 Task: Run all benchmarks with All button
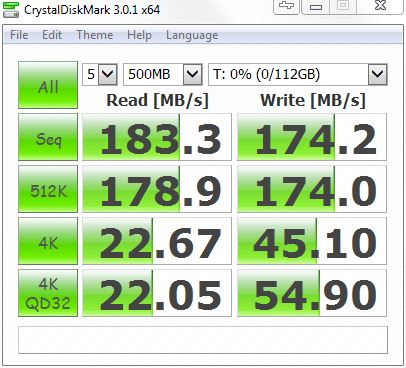48,85
